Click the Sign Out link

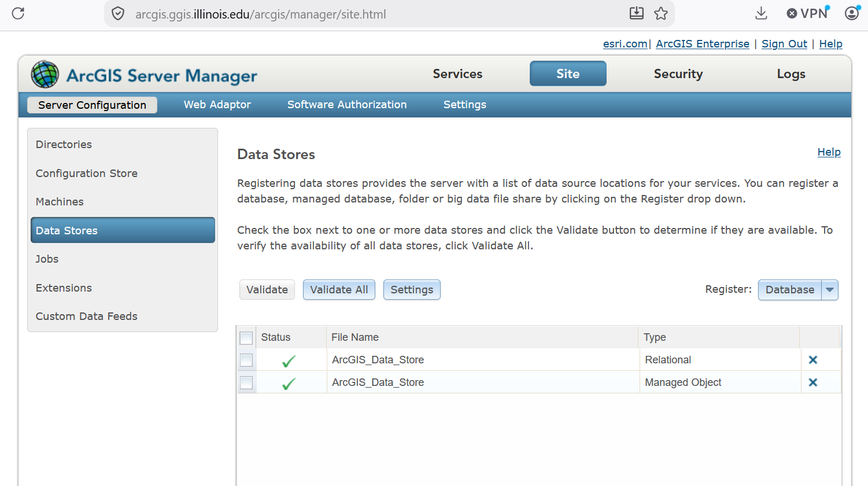click(785, 44)
